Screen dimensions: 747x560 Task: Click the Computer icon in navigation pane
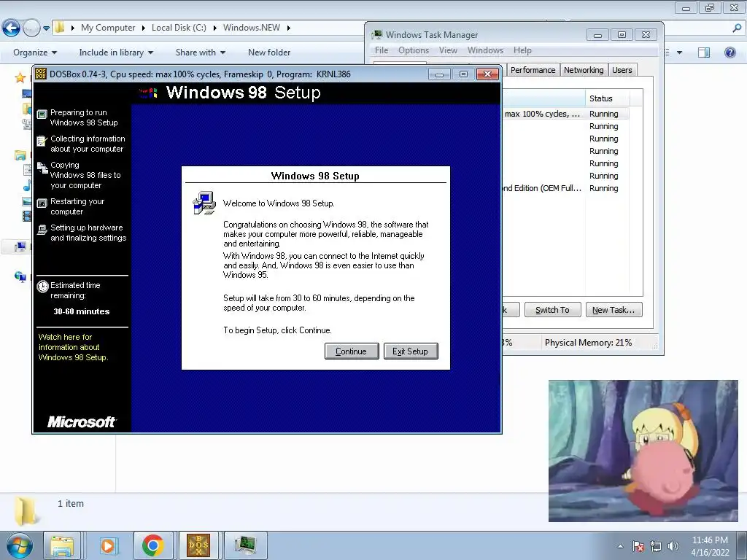(x=20, y=246)
